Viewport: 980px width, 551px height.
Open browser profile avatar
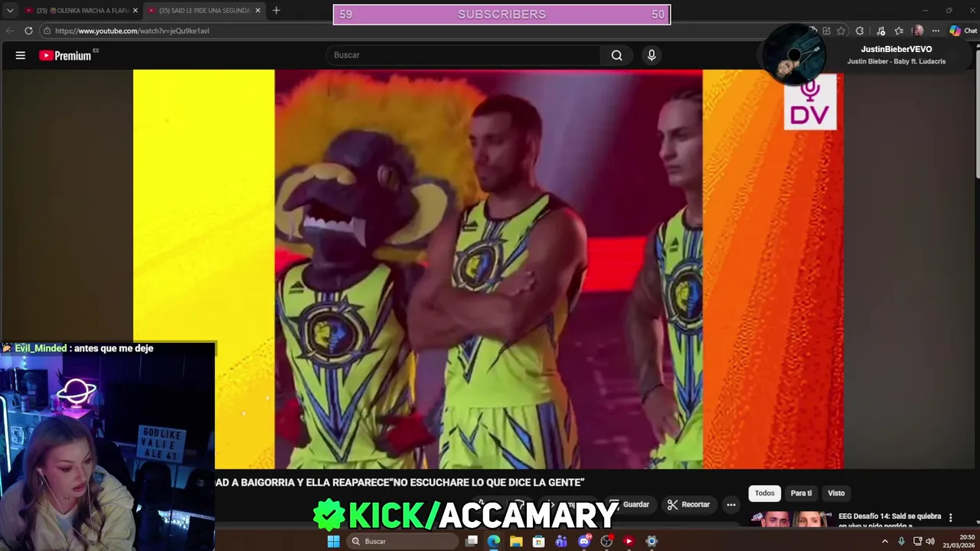click(918, 31)
